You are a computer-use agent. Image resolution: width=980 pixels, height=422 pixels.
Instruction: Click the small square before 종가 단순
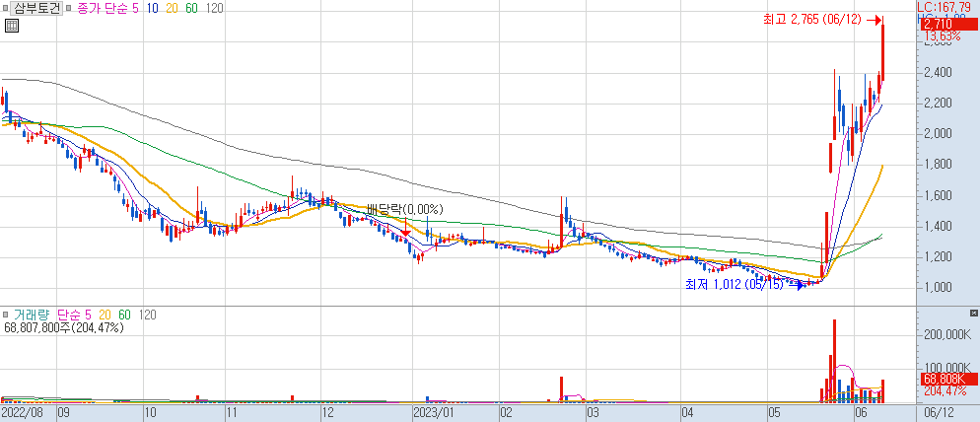(69, 9)
